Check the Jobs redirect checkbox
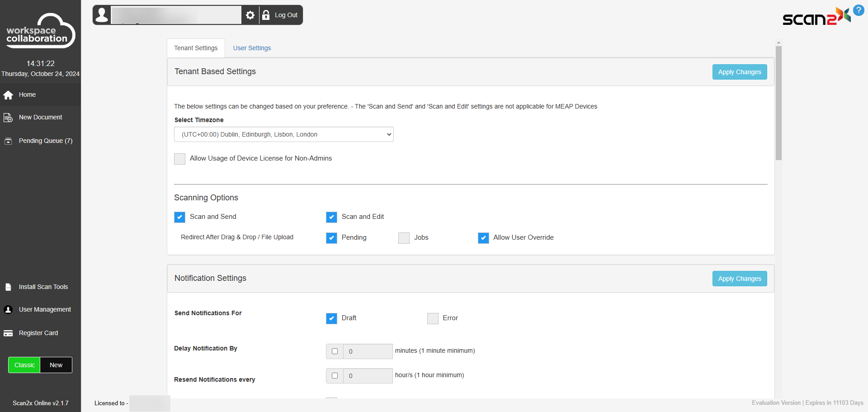The image size is (868, 412). click(x=404, y=238)
